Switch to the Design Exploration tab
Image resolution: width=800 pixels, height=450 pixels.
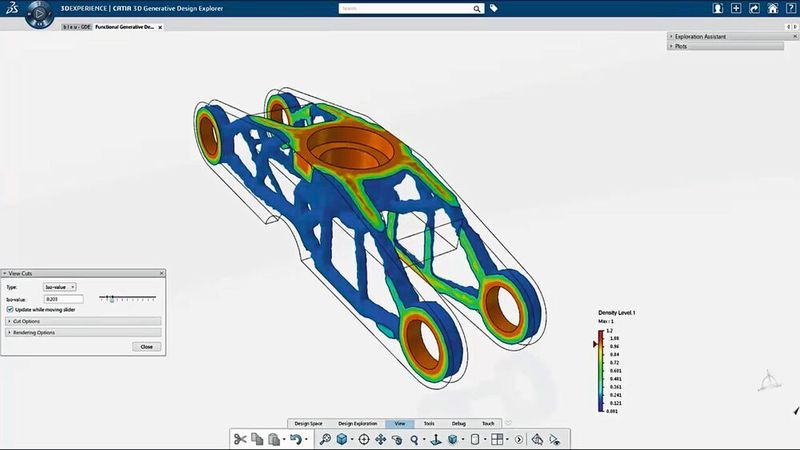pos(358,423)
